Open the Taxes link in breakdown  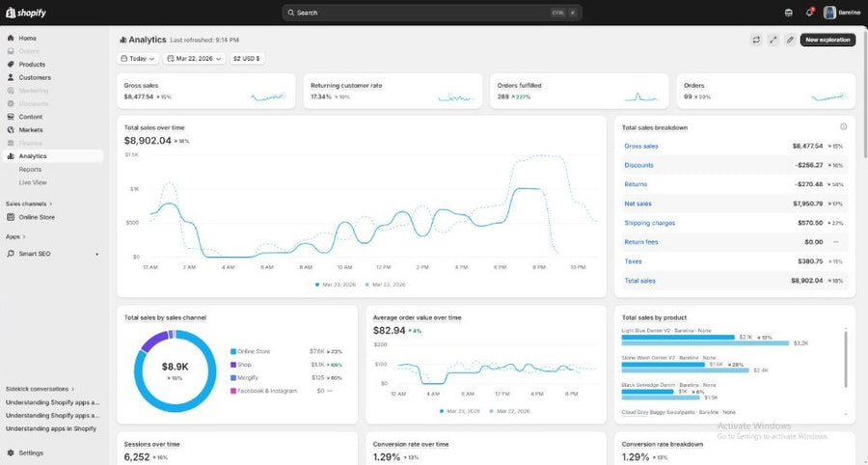point(633,261)
